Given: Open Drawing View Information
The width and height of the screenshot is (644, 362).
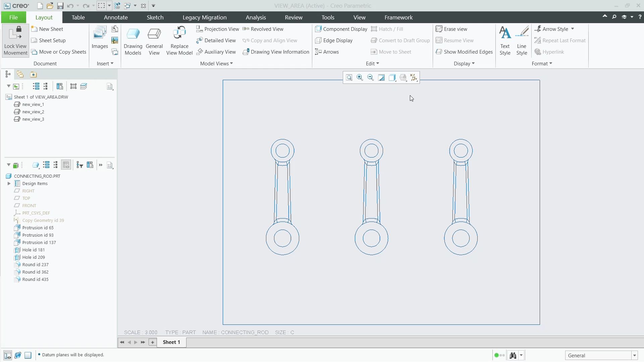Looking at the screenshot, I should point(276,52).
